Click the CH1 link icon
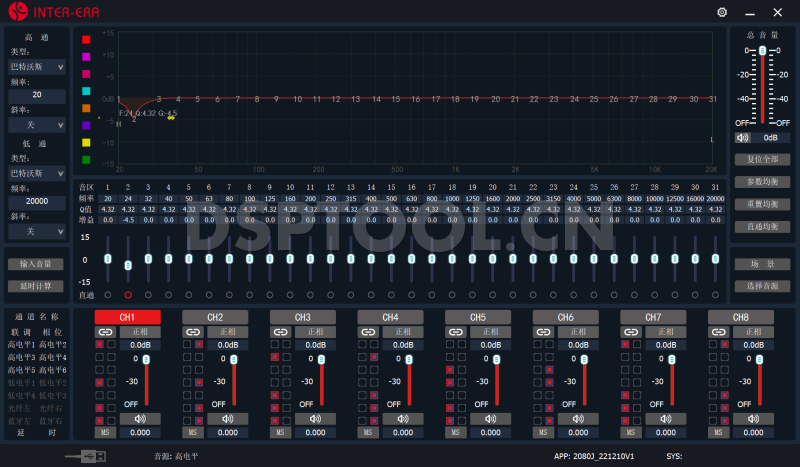The height and width of the screenshot is (467, 800). (x=105, y=331)
